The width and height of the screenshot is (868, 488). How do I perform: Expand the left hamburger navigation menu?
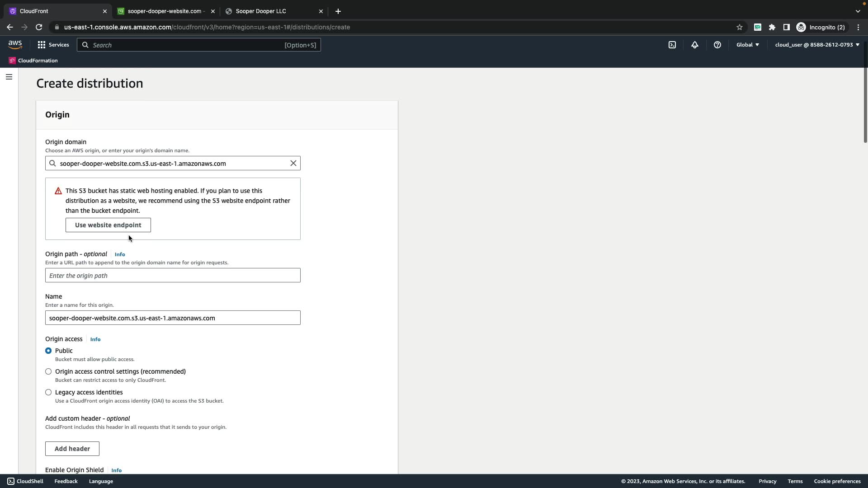point(9,77)
